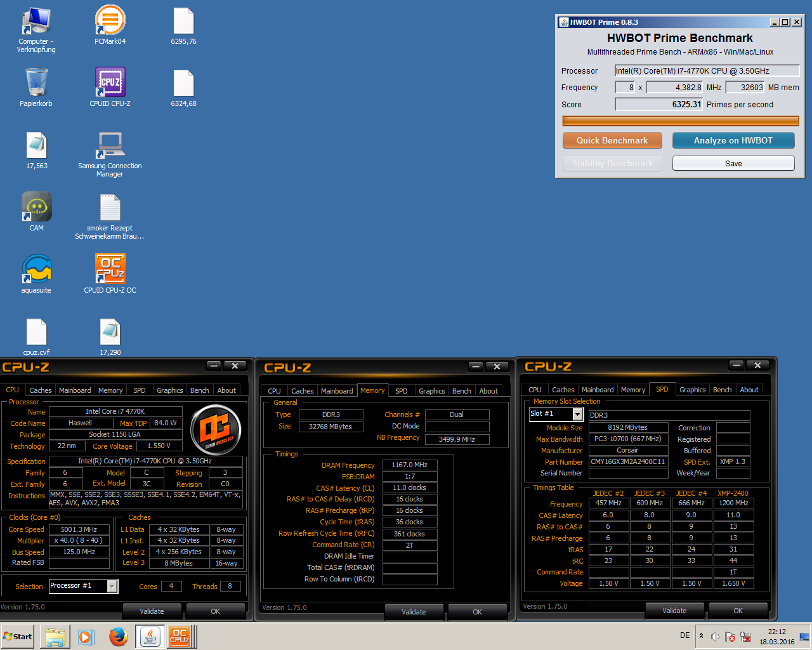
Task: Select the 17,290 file icon
Action: point(110,337)
